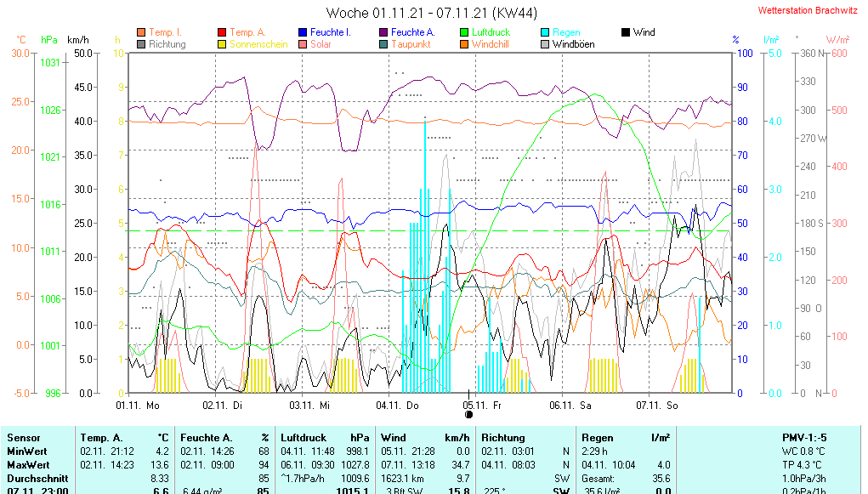Image resolution: width=868 pixels, height=494 pixels.
Task: Click the red Temp. A. legend swatch
Action: [222, 32]
